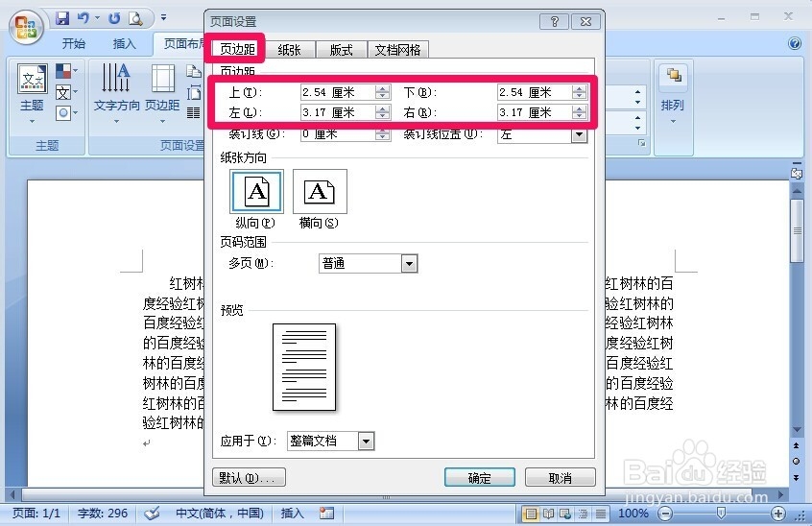Switch to full screen reading view
The width and height of the screenshot is (812, 526).
click(x=548, y=514)
